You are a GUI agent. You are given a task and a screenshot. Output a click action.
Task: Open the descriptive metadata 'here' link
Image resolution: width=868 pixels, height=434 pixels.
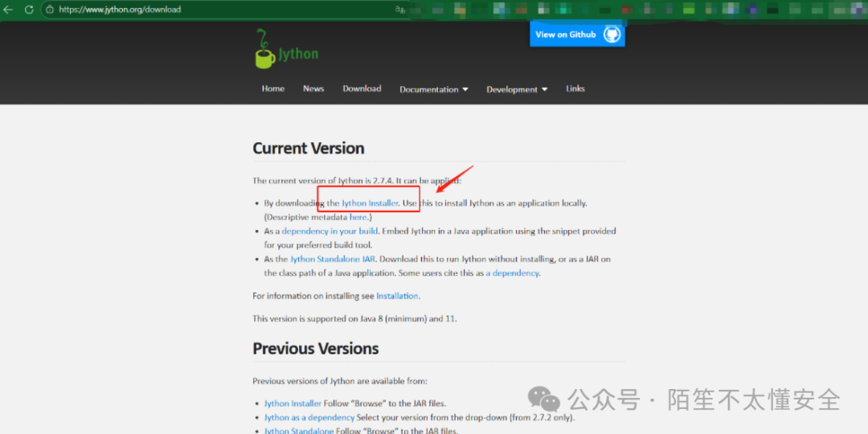(x=358, y=217)
